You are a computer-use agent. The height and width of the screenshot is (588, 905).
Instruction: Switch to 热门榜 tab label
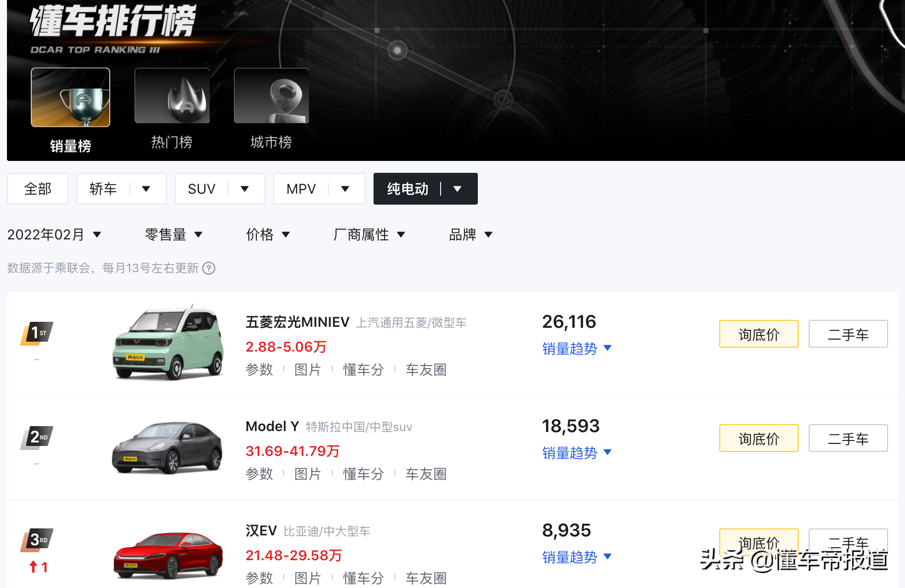coord(172,142)
